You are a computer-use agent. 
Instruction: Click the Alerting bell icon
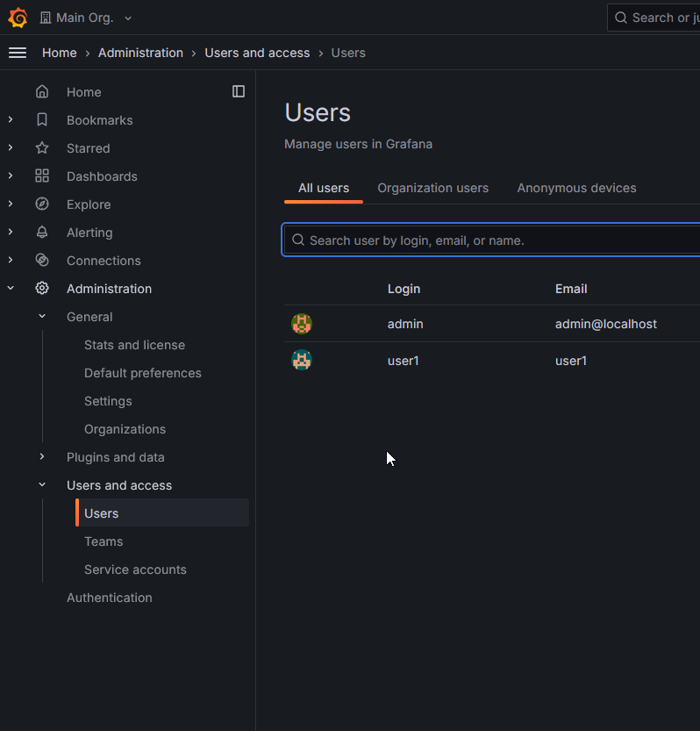click(x=42, y=233)
